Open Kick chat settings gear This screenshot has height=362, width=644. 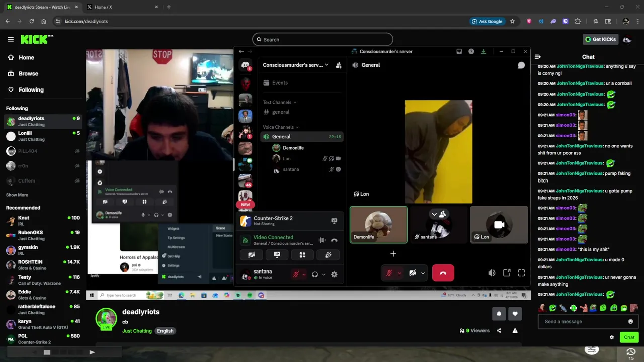[612, 337]
